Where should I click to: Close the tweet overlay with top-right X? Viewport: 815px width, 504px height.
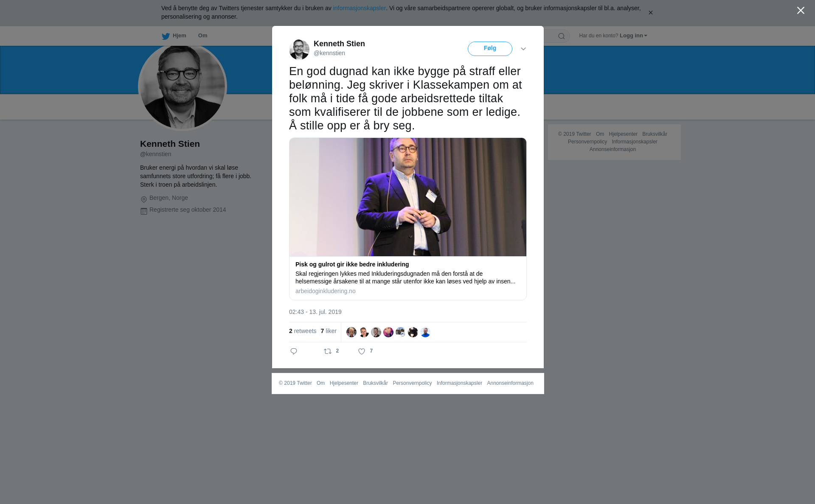801,11
